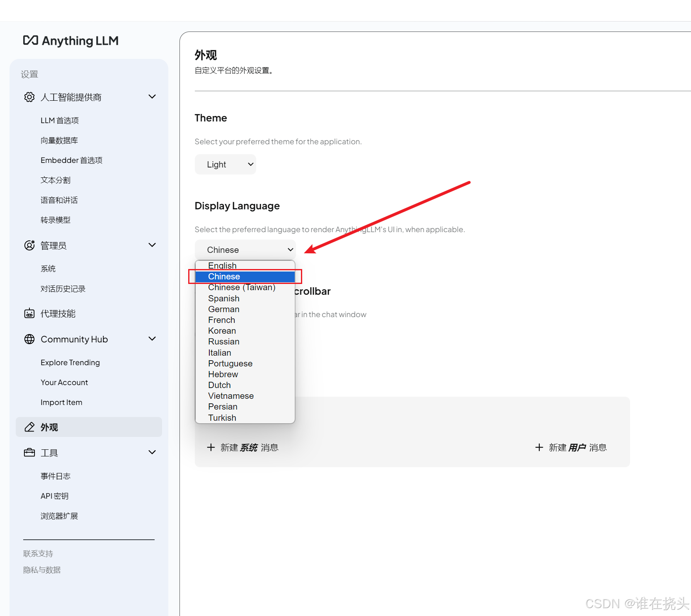Screen dimensions: 691x616
Task: Click the Community Hub globe icon
Action: (x=29, y=339)
